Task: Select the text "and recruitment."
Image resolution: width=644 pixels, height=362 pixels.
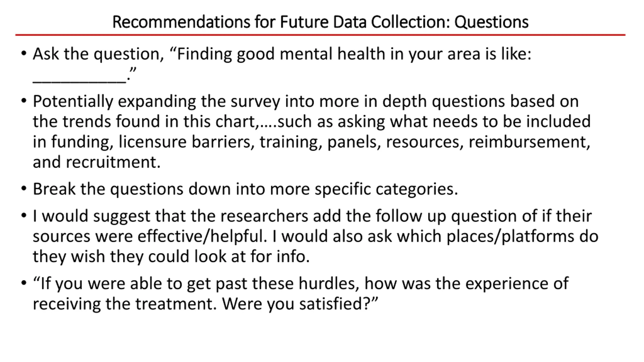Action: tap(97, 162)
